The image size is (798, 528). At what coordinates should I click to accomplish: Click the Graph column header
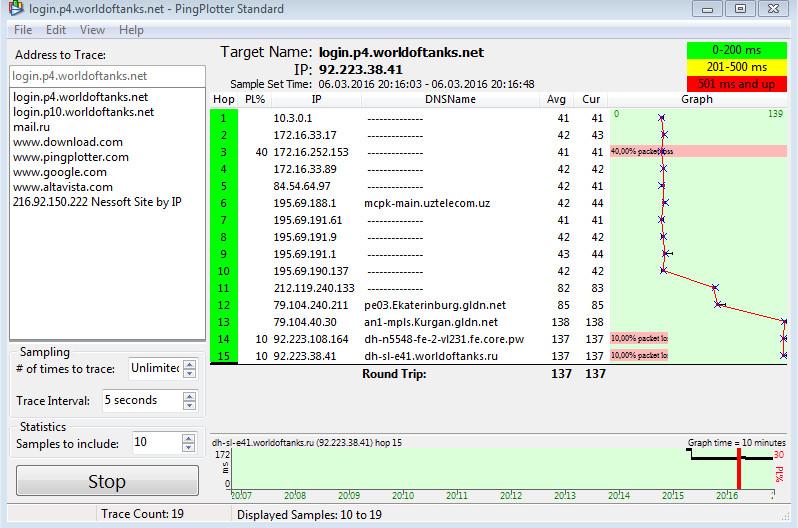tap(697, 99)
